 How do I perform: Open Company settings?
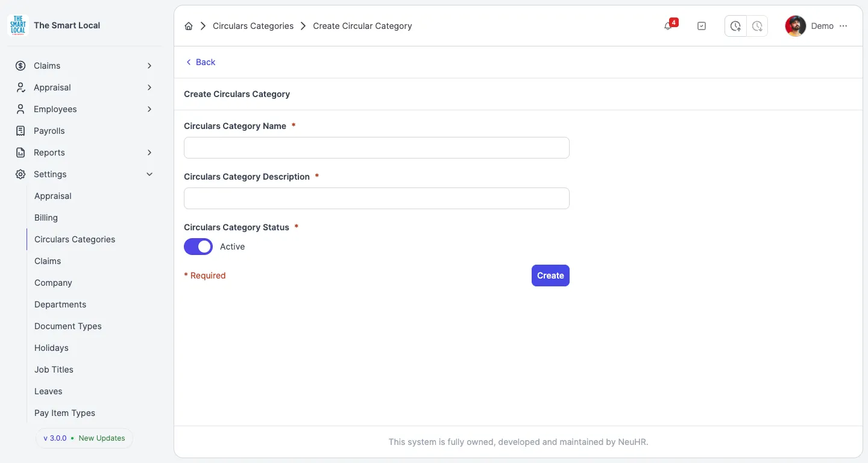point(53,283)
